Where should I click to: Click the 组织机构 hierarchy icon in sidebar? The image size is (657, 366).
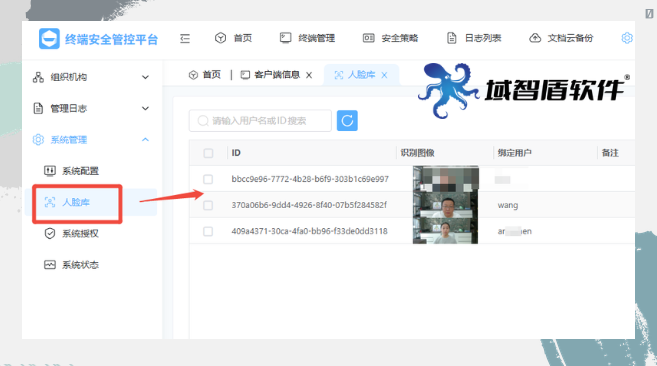point(38,77)
